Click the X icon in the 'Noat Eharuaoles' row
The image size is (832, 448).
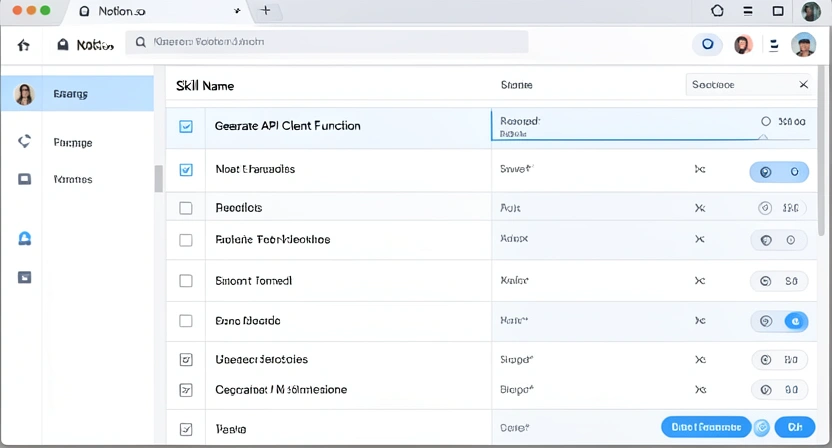pos(700,169)
